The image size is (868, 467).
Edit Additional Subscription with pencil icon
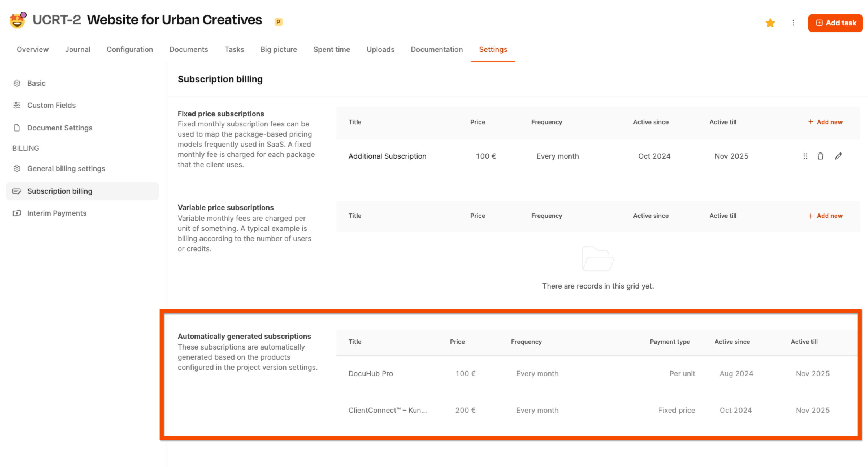click(838, 156)
